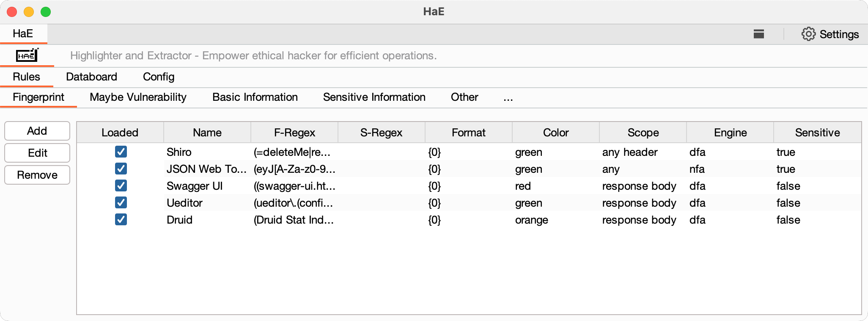Click the Remove button
The height and width of the screenshot is (321, 868).
[37, 175]
